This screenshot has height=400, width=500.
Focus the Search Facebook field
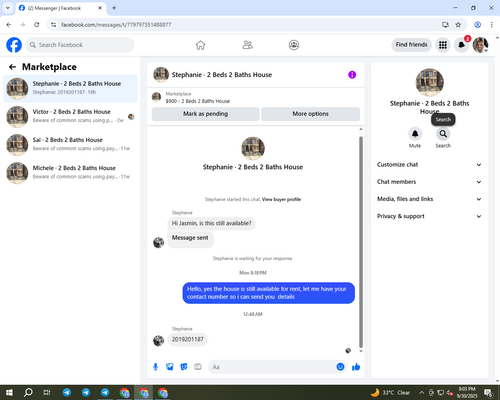pos(80,45)
